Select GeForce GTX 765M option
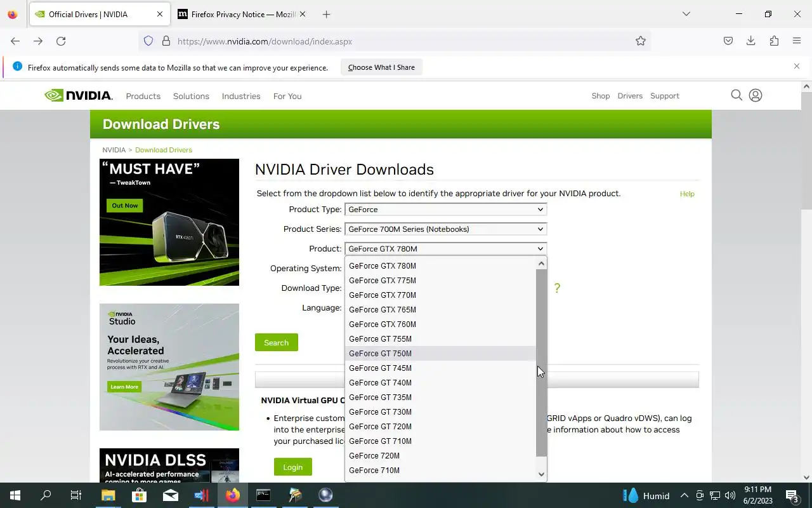Image resolution: width=812 pixels, height=508 pixels. pos(440,310)
